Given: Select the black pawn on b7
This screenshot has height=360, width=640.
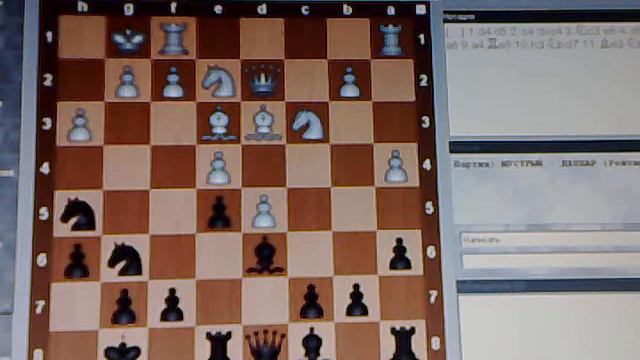Looking at the screenshot, I should 357,300.
